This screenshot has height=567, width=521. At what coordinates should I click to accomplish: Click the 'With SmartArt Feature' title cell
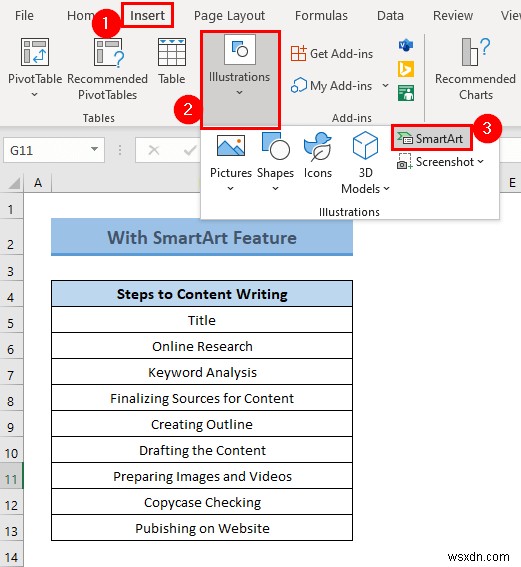click(x=202, y=237)
